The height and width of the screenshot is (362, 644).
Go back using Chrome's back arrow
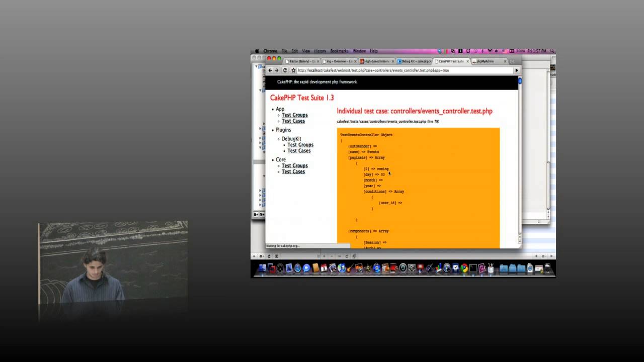(x=270, y=70)
